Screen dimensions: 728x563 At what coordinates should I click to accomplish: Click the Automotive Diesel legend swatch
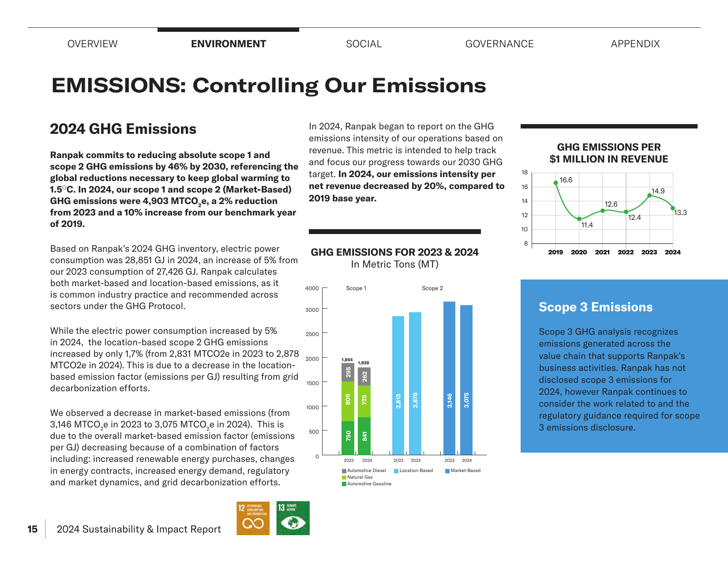tap(344, 471)
